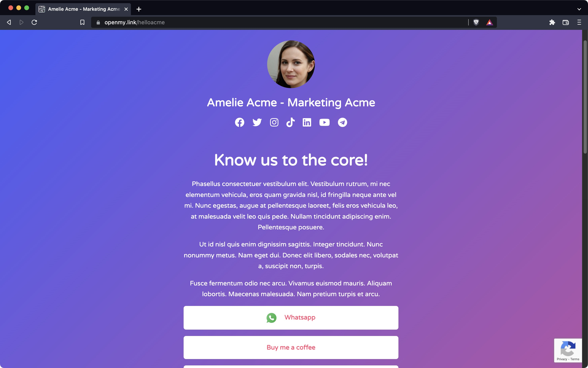This screenshot has height=368, width=588.
Task: Open the TikTok icon link
Action: coord(290,122)
